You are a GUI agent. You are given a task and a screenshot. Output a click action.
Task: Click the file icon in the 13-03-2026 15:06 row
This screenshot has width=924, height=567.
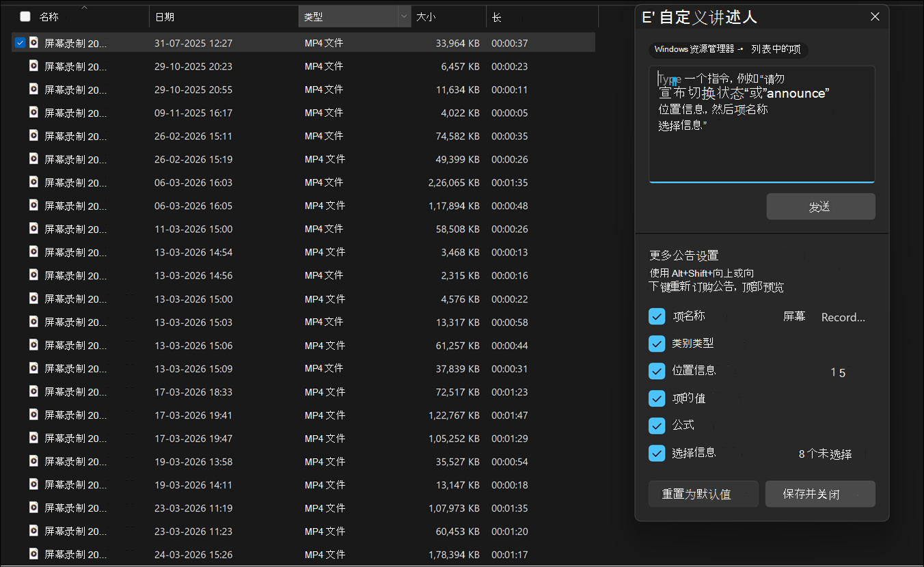pyautogui.click(x=33, y=345)
